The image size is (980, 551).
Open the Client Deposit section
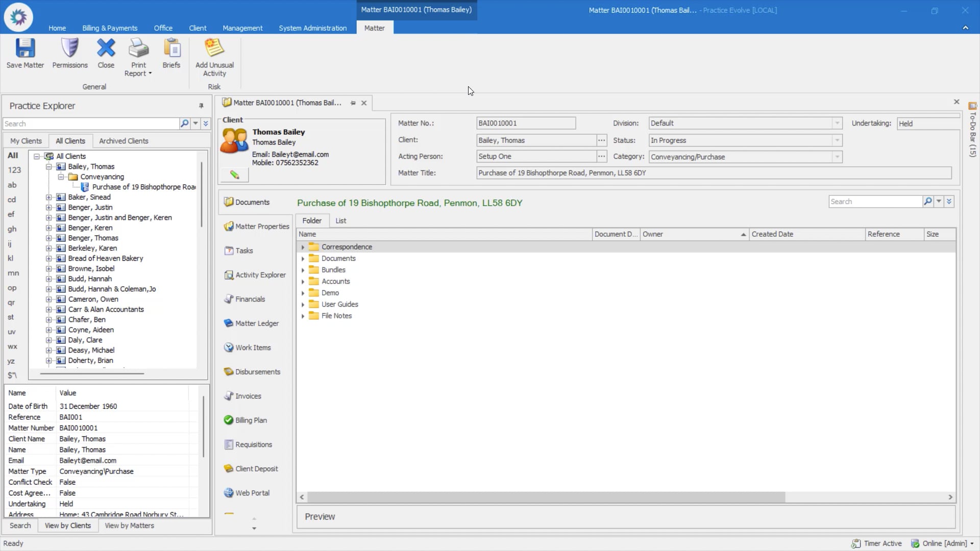[251, 469]
